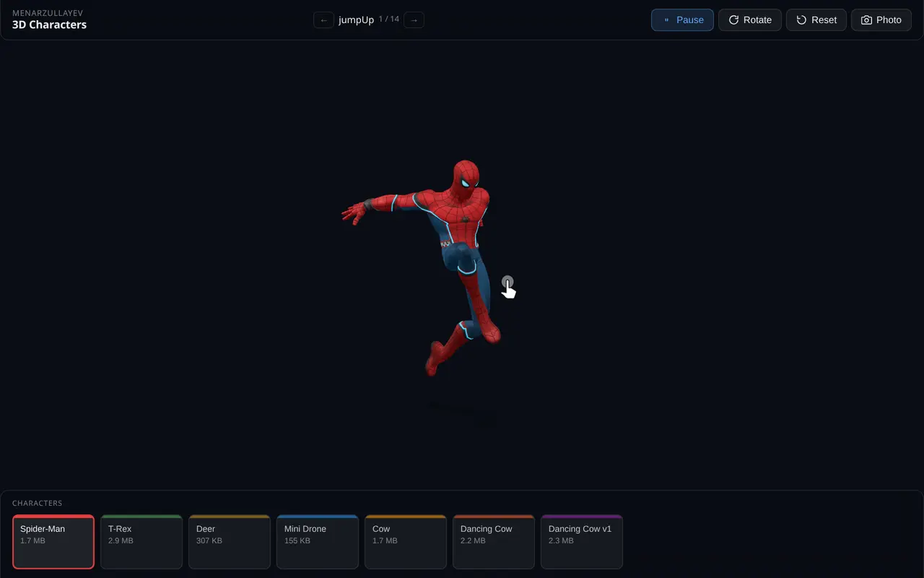Select the Spider-Man character card
The image size is (924, 578).
[x=53, y=542]
